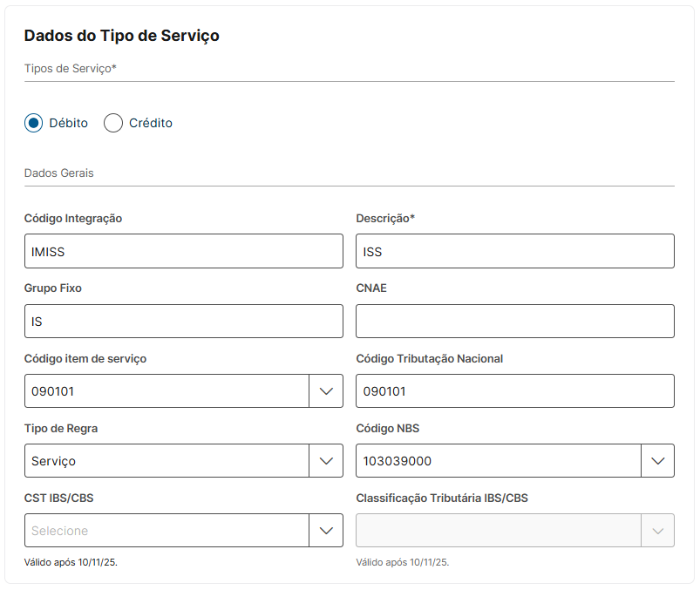This screenshot has width=700, height=590.
Task: Click the Dados Gerais section header
Action: (59, 173)
